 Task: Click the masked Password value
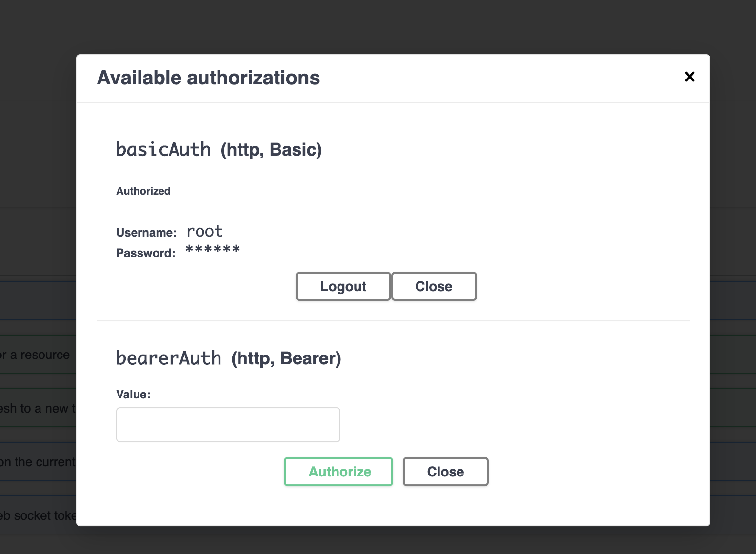pyautogui.click(x=212, y=250)
